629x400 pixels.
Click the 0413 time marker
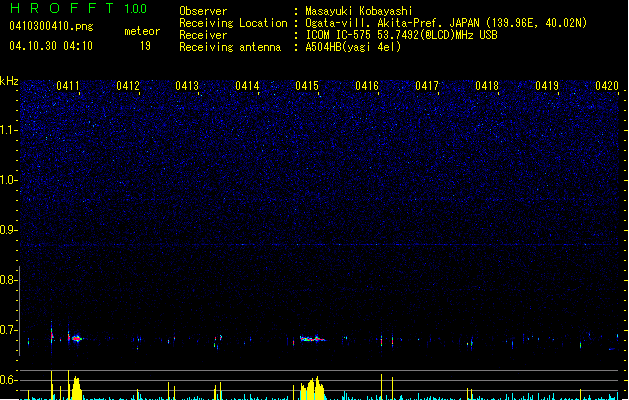point(187,87)
